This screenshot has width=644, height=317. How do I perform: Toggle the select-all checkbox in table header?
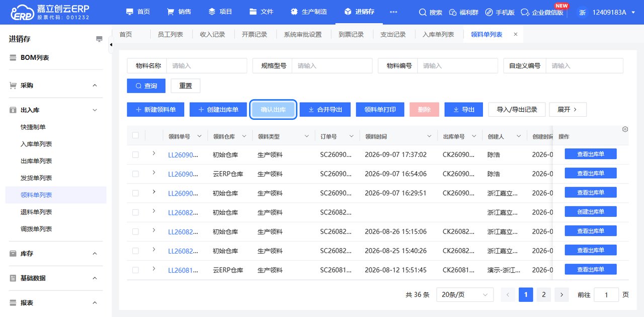click(x=135, y=135)
